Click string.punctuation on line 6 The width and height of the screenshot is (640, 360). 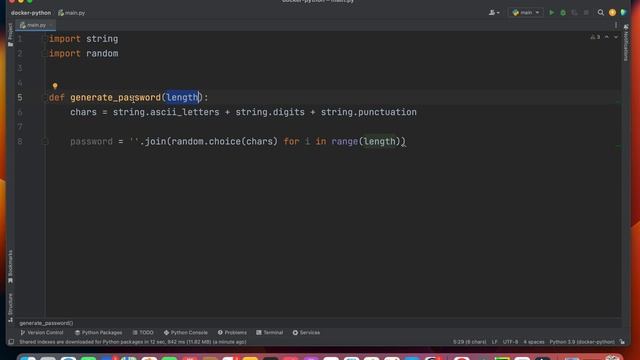point(369,112)
